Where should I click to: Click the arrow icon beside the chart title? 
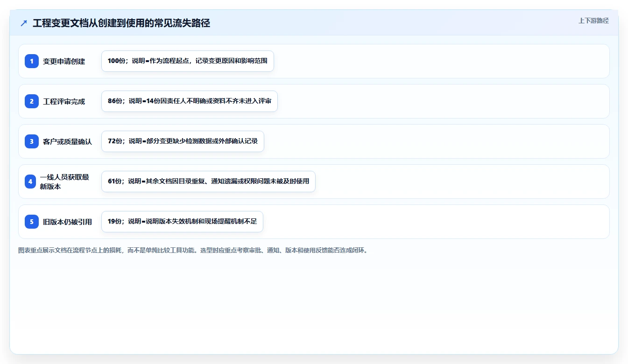[24, 23]
